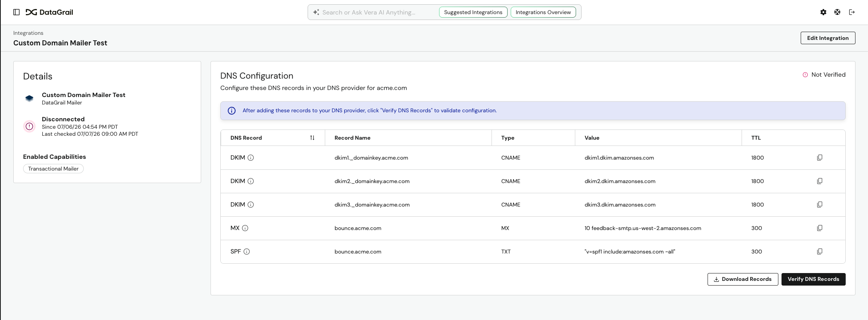Click the DataGrail Mailer stack icon

click(29, 99)
